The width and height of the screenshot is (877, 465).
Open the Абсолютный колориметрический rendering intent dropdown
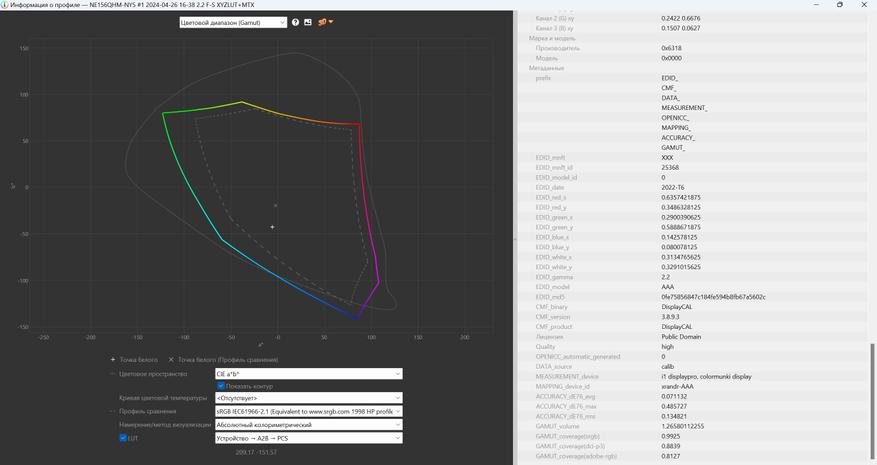point(309,425)
